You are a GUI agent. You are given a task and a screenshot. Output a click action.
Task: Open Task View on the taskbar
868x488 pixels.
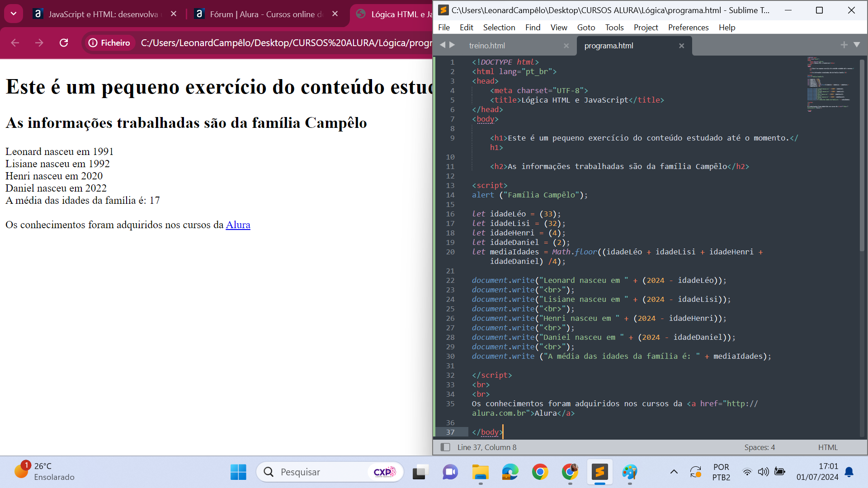[420, 472]
